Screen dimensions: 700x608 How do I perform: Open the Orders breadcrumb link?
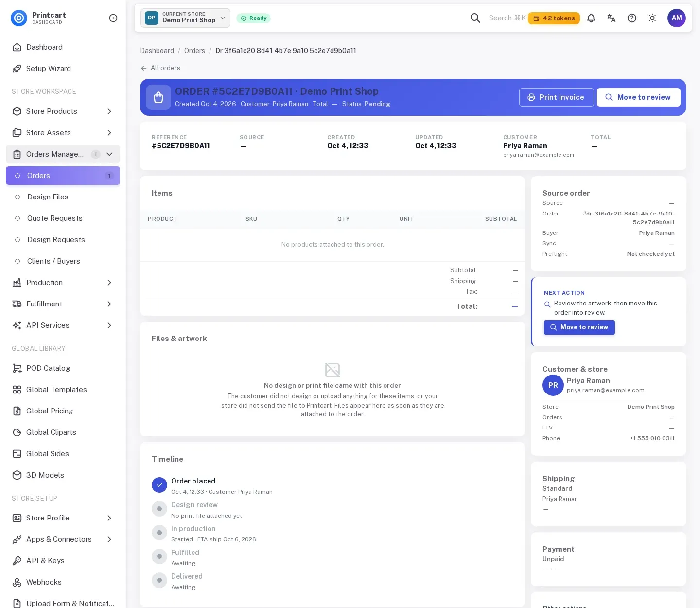click(194, 51)
